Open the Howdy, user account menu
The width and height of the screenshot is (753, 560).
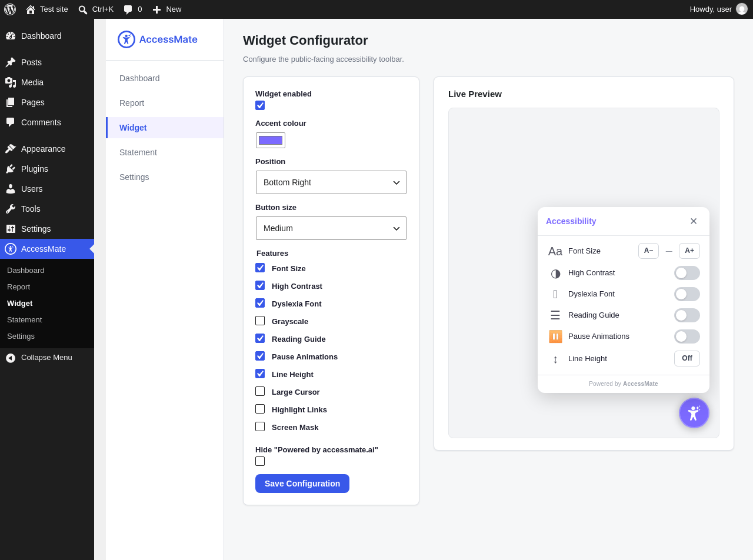[718, 9]
